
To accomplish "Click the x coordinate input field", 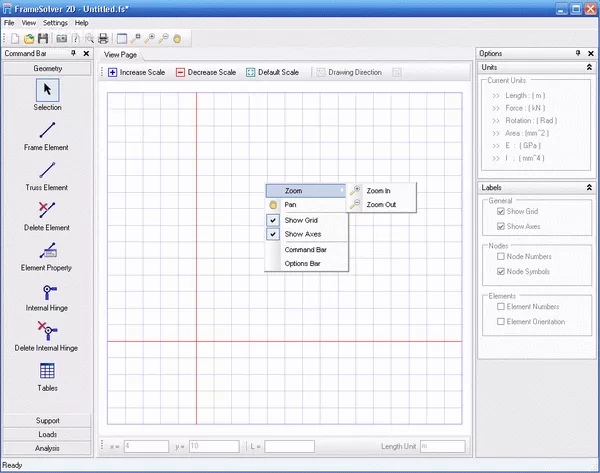I will [146, 446].
